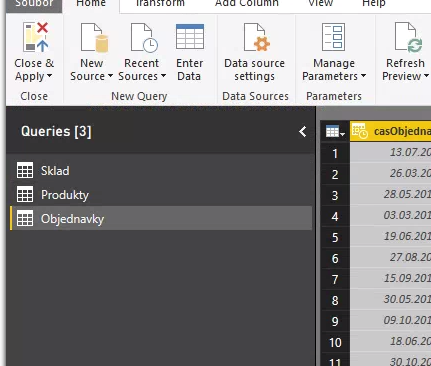Select row number 1
431x366 pixels.
pos(335,154)
